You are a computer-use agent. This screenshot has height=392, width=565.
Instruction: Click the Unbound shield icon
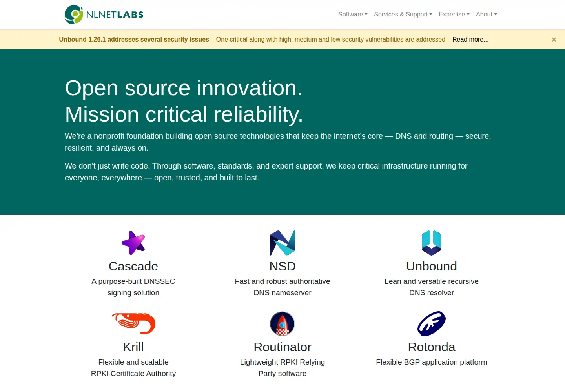(x=432, y=243)
